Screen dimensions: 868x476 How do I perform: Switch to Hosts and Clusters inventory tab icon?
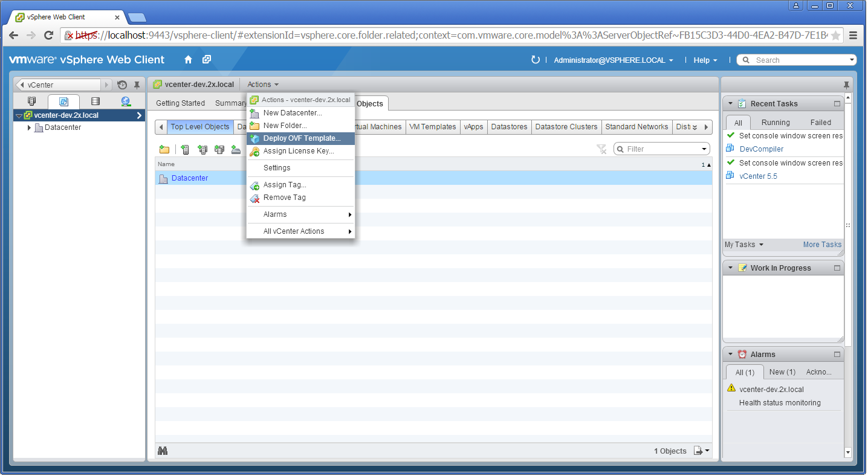click(32, 101)
